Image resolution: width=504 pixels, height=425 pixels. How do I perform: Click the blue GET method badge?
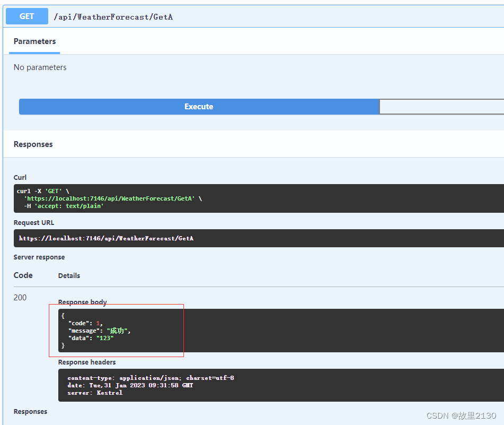click(x=26, y=16)
